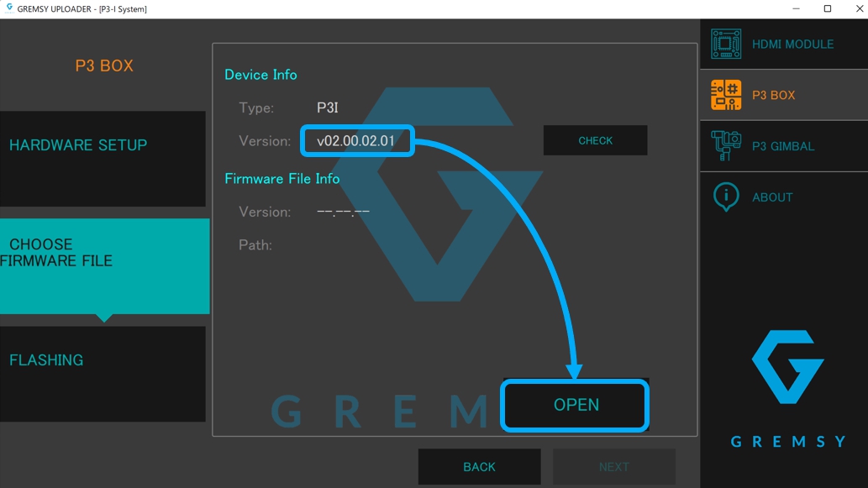Open the ABOUT menu label

[x=772, y=197]
